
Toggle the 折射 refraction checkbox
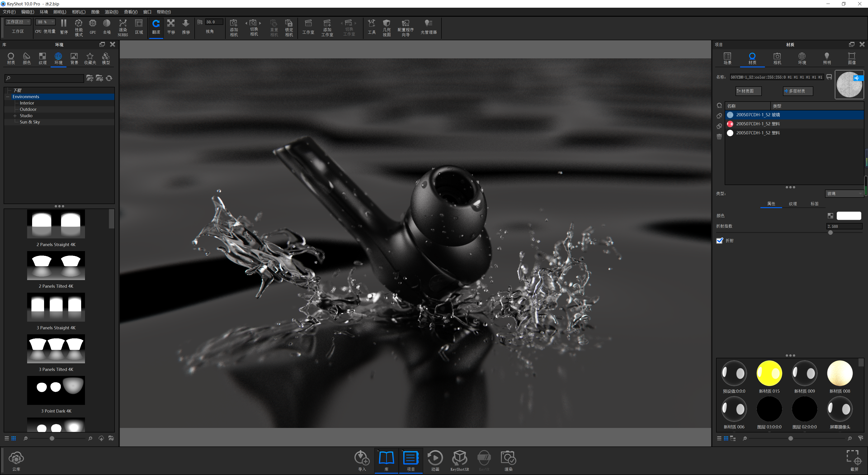coord(720,240)
